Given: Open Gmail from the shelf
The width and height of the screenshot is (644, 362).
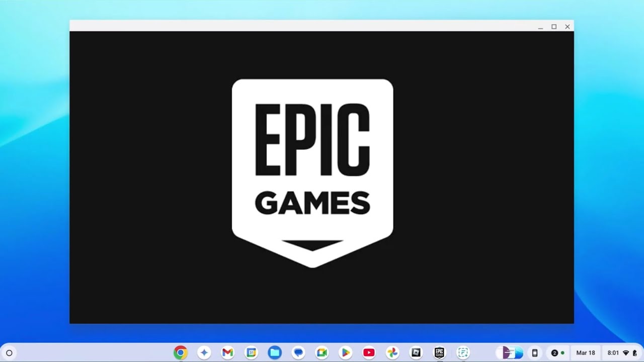Looking at the screenshot, I should [227, 353].
